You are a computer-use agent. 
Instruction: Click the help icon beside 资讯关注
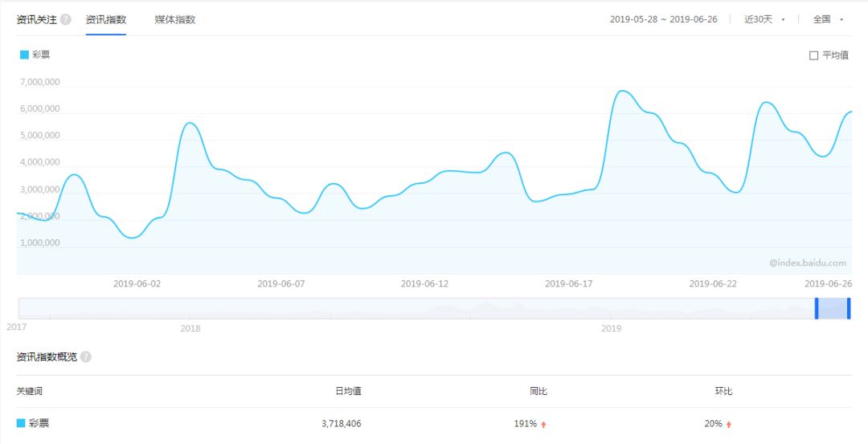(65, 19)
